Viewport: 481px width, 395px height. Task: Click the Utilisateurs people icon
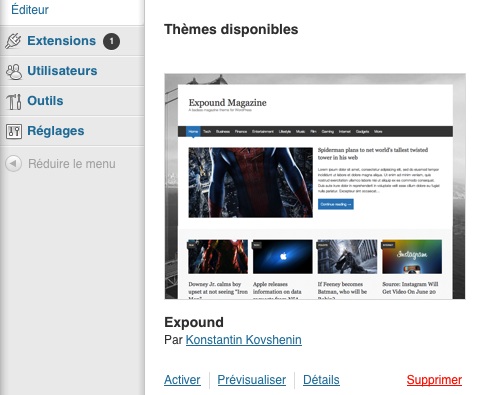pos(14,71)
